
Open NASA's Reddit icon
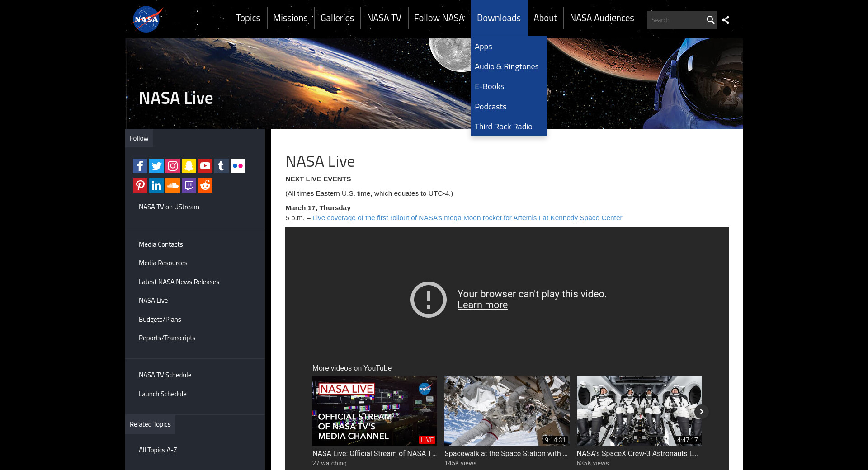coord(205,185)
